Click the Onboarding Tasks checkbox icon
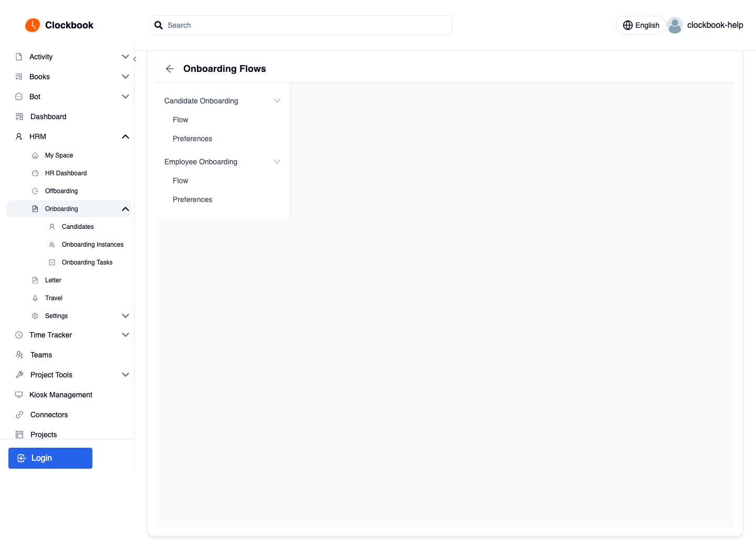756x549 pixels. pyautogui.click(x=52, y=262)
